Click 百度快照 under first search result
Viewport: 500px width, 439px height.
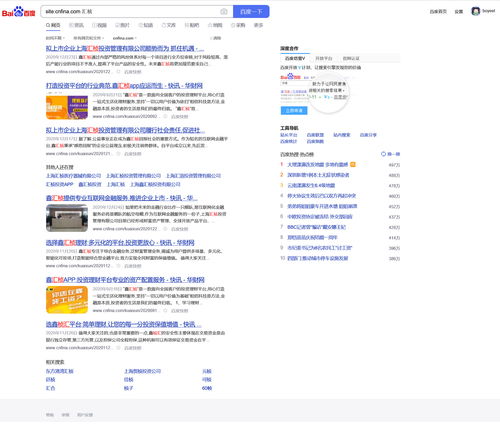pos(133,72)
